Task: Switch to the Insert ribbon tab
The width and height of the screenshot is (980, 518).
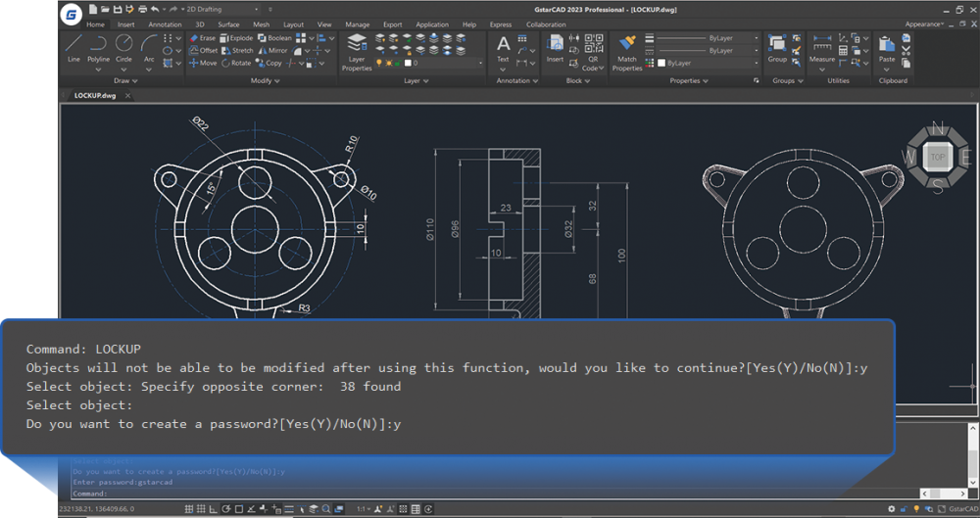Action: 125,24
